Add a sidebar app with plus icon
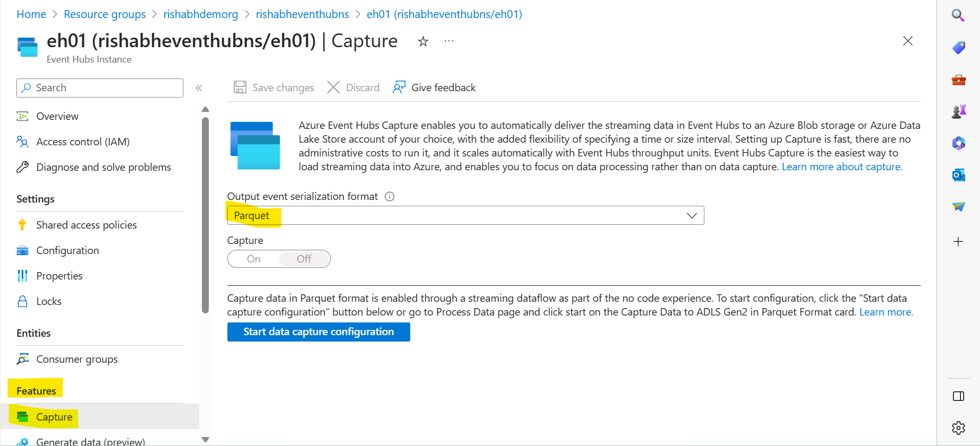 (958, 242)
